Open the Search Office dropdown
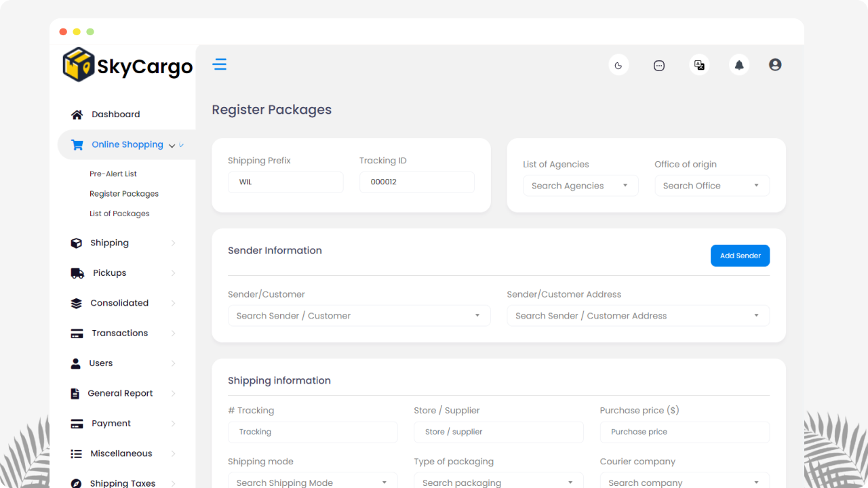 click(x=711, y=186)
